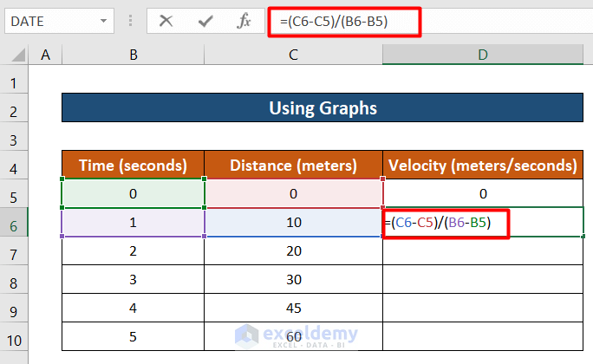Expand the Name Box dropdown arrow

[105, 21]
